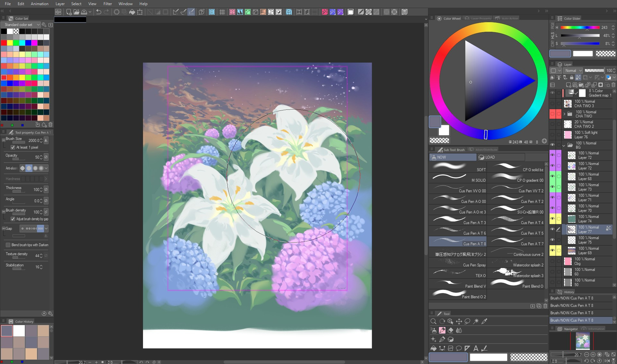Screen dimensions: 617x364
Task: Select the Zoom magnifier tool
Action: coord(433,321)
